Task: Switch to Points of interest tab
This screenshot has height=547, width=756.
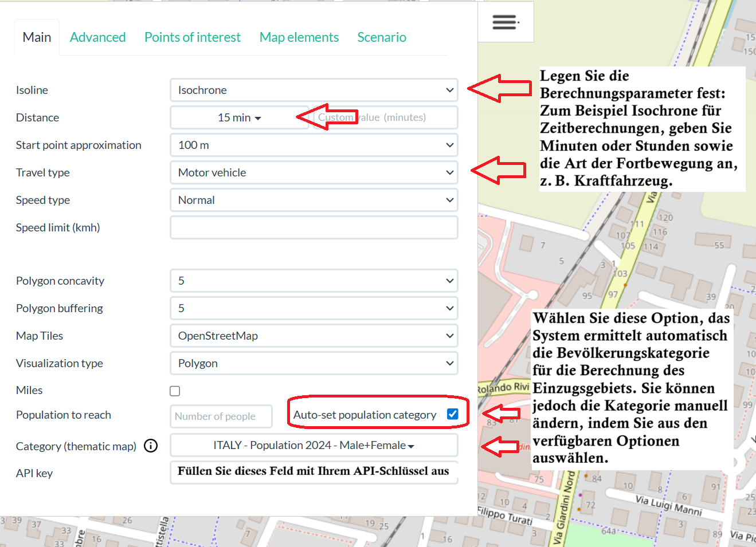Action: point(193,37)
